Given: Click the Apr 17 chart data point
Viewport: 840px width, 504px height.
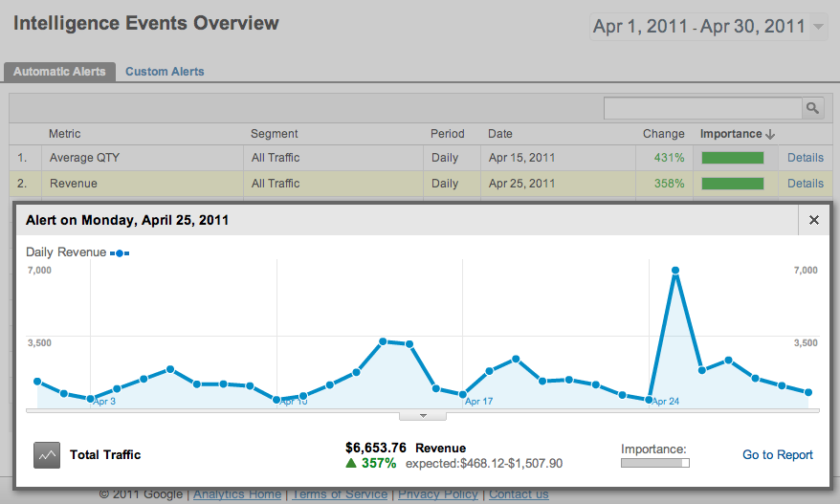Looking at the screenshot, I should click(463, 394).
